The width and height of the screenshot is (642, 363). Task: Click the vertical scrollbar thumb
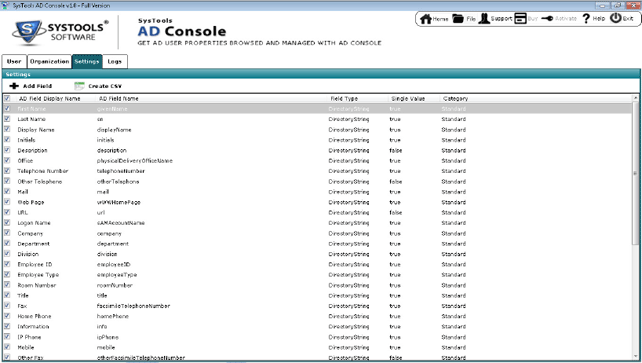click(x=635, y=173)
